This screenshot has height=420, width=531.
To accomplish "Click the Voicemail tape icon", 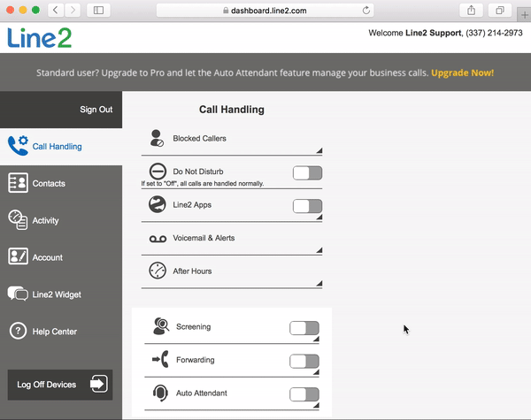I will (158, 240).
